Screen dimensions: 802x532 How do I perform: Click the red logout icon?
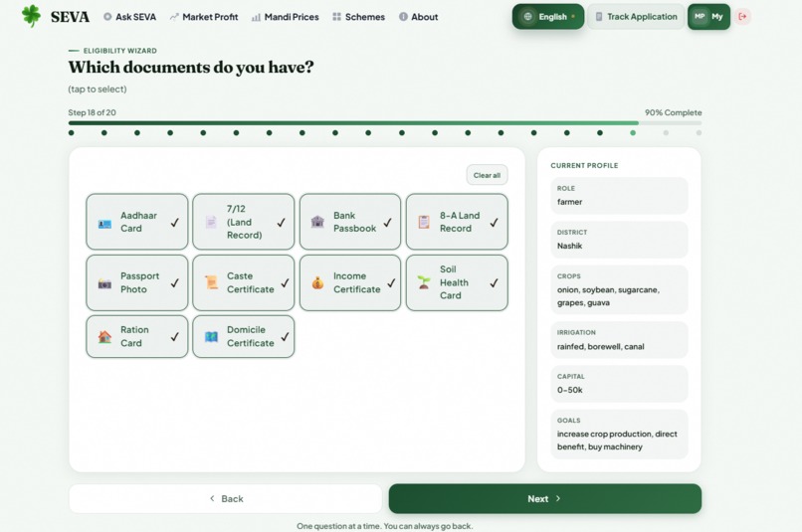742,17
